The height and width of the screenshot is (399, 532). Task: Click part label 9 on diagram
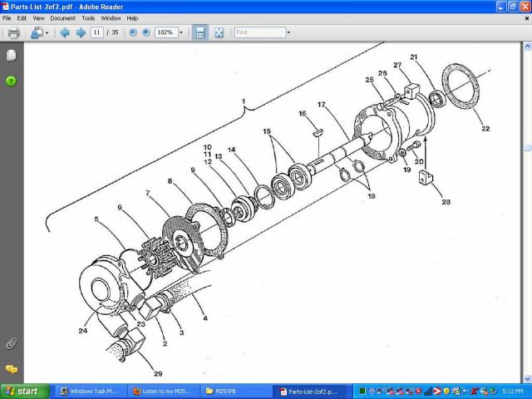coord(193,170)
